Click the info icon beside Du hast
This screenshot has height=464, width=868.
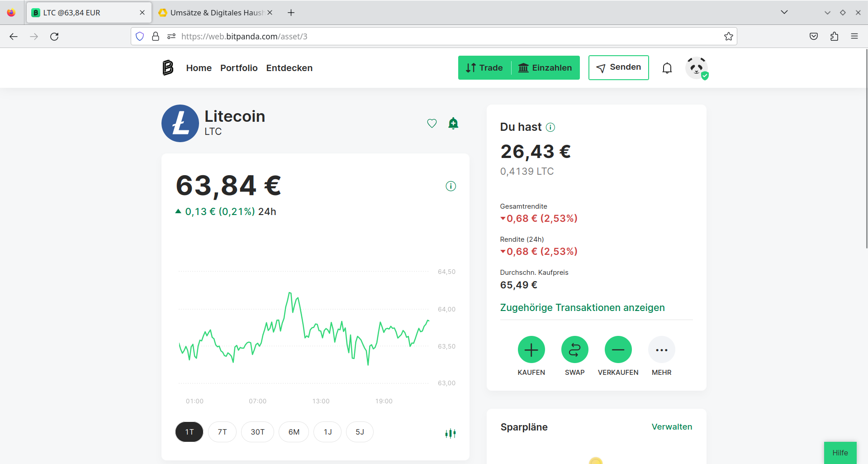click(550, 127)
